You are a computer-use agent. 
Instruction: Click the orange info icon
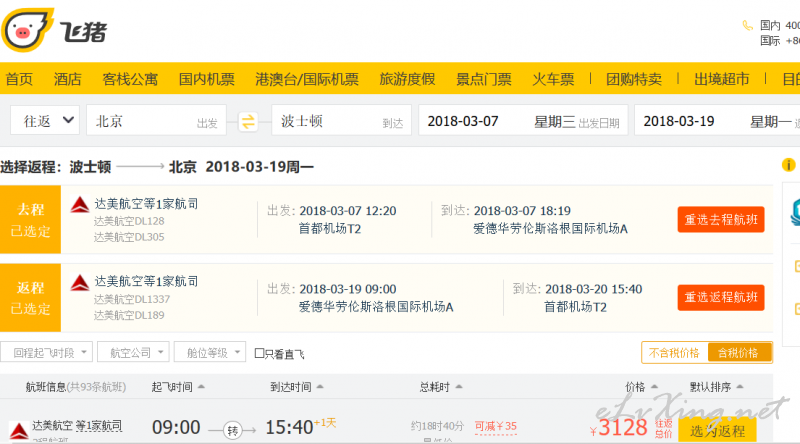(788, 165)
